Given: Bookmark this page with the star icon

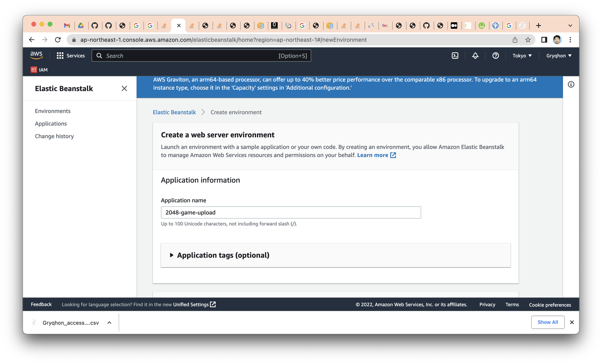Looking at the screenshot, I should click(x=528, y=40).
